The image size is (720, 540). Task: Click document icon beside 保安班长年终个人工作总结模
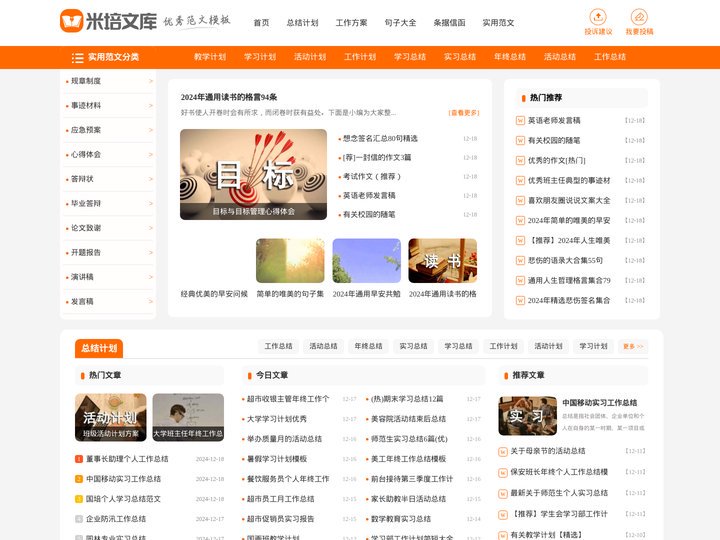tap(503, 472)
